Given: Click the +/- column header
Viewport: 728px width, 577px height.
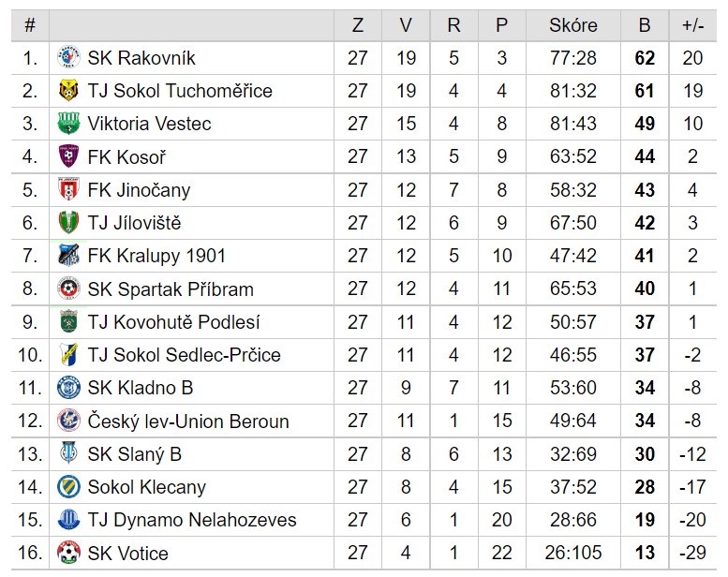Looking at the screenshot, I should pyautogui.click(x=692, y=25).
